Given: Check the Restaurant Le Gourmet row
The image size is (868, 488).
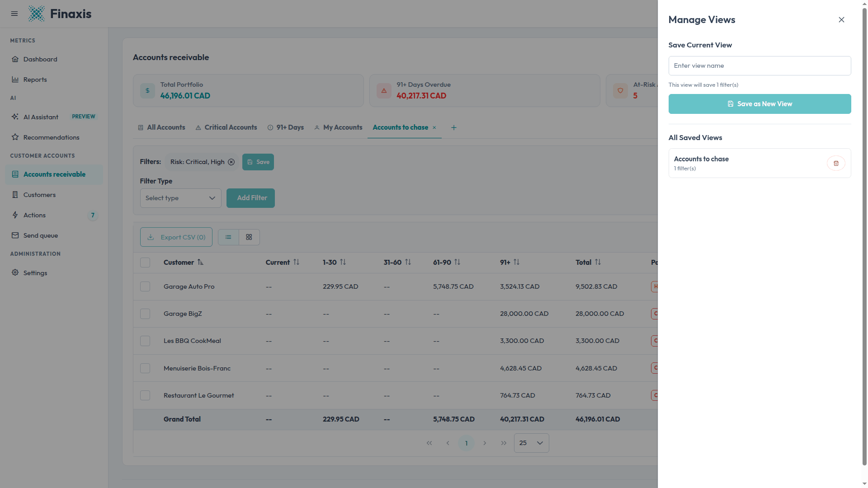Looking at the screenshot, I should coord(145,395).
